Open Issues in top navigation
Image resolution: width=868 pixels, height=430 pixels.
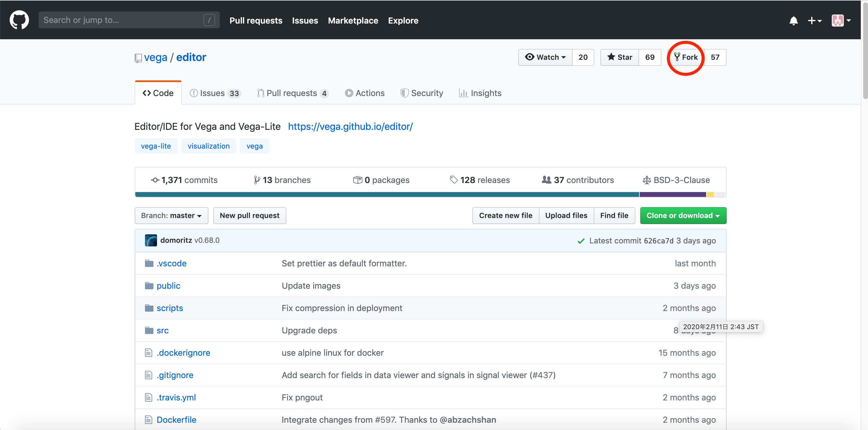pos(305,21)
